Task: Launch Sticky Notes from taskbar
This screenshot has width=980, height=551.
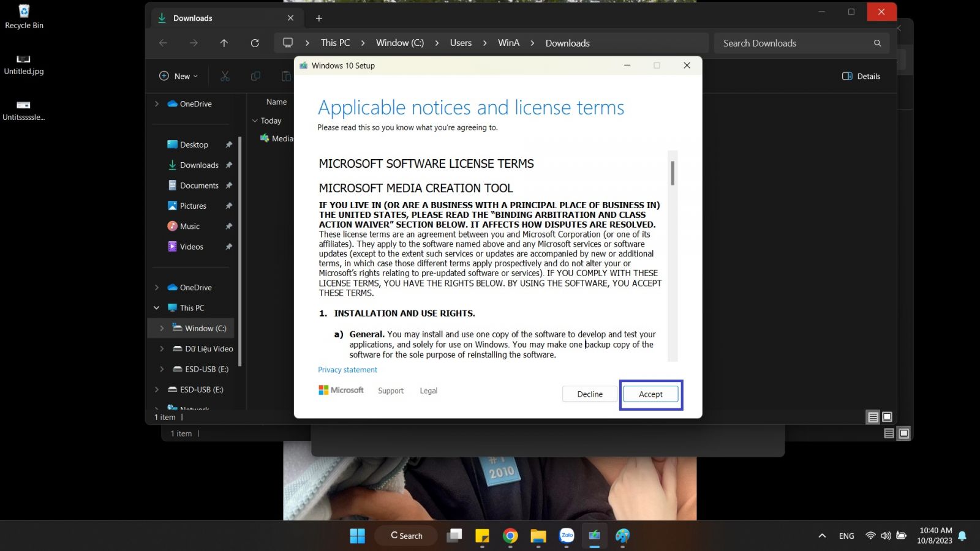Action: pos(482,536)
